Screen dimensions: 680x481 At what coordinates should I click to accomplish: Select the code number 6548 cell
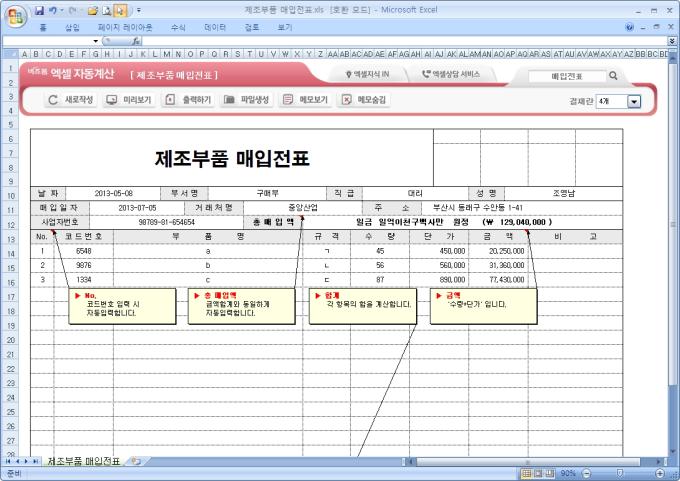(x=83, y=251)
